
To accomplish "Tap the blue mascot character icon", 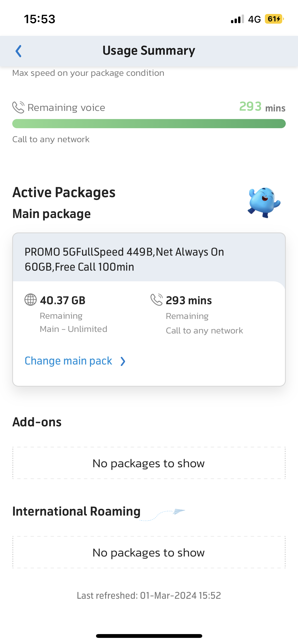I will click(x=264, y=202).
